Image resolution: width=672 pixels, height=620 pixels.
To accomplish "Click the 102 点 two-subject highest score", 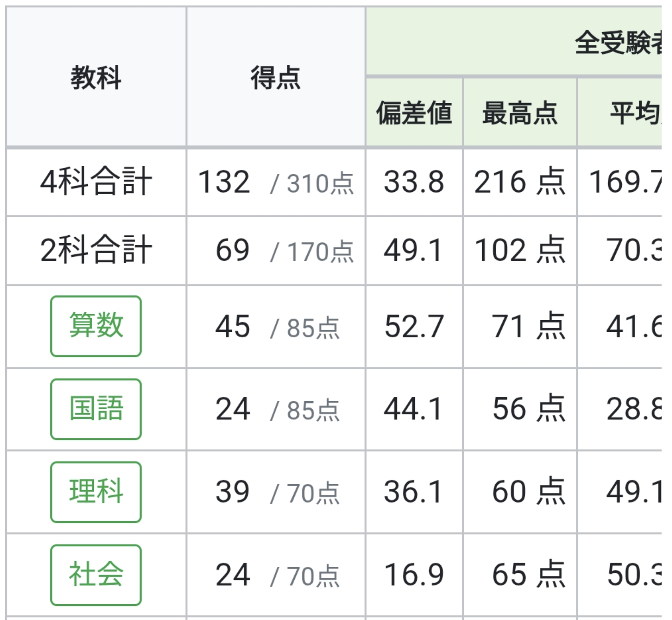I will click(x=520, y=250).
